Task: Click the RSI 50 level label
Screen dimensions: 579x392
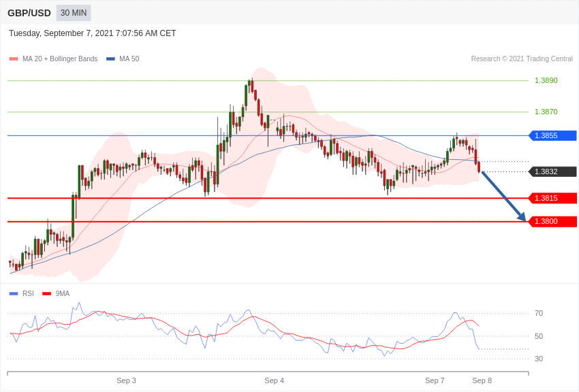Action: click(539, 336)
